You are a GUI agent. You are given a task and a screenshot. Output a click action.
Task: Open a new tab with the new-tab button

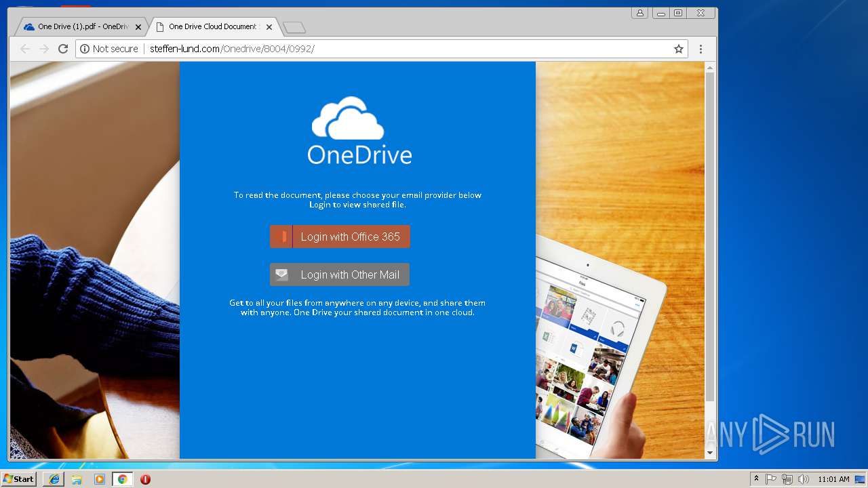click(294, 27)
